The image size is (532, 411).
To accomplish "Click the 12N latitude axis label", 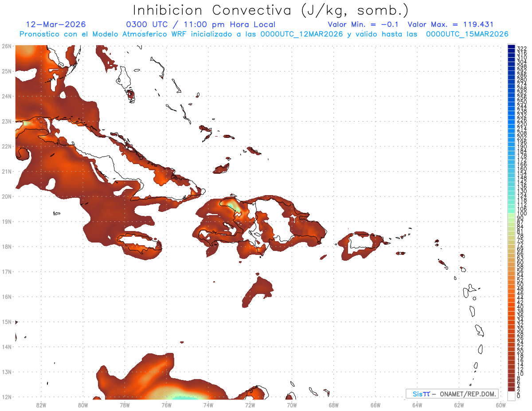I will (6, 397).
